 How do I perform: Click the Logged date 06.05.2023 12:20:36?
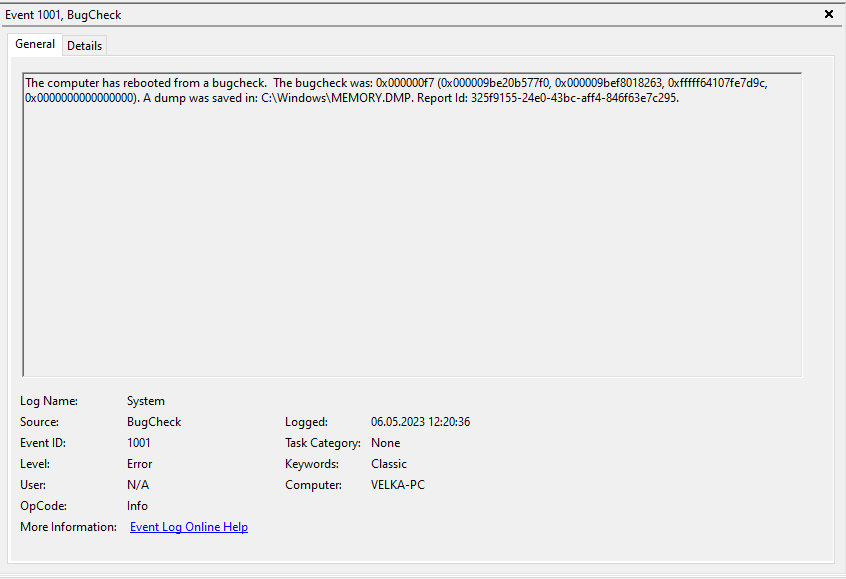(420, 422)
